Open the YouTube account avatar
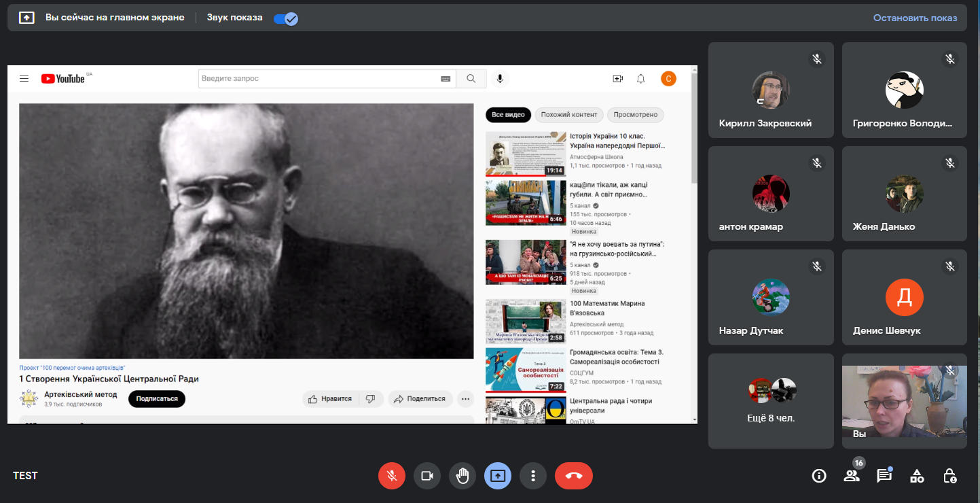The image size is (980, 503). [x=668, y=79]
